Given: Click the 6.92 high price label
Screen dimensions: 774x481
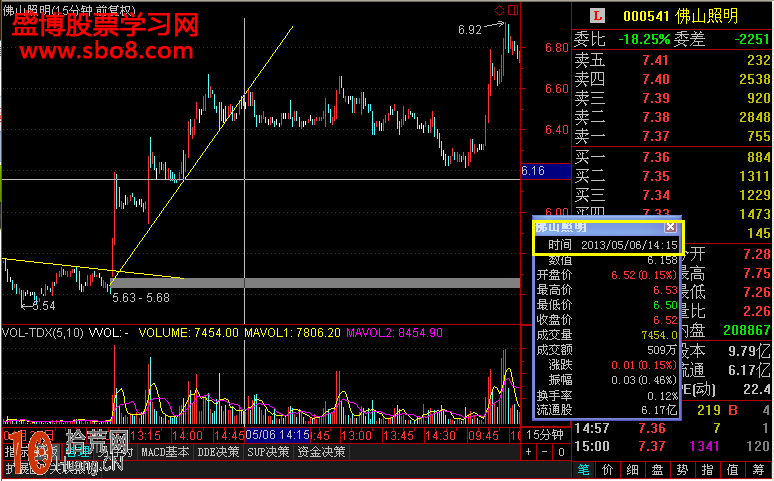Looking at the screenshot, I should pyautogui.click(x=469, y=30).
